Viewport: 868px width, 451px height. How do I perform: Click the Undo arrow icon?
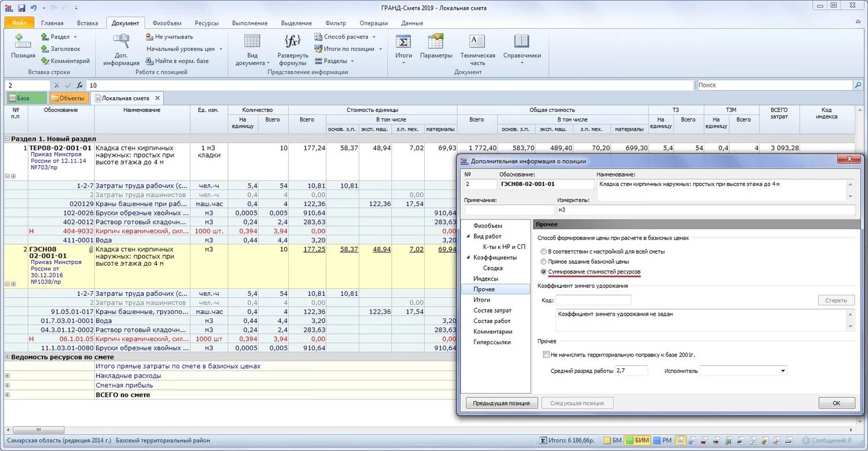pos(34,8)
